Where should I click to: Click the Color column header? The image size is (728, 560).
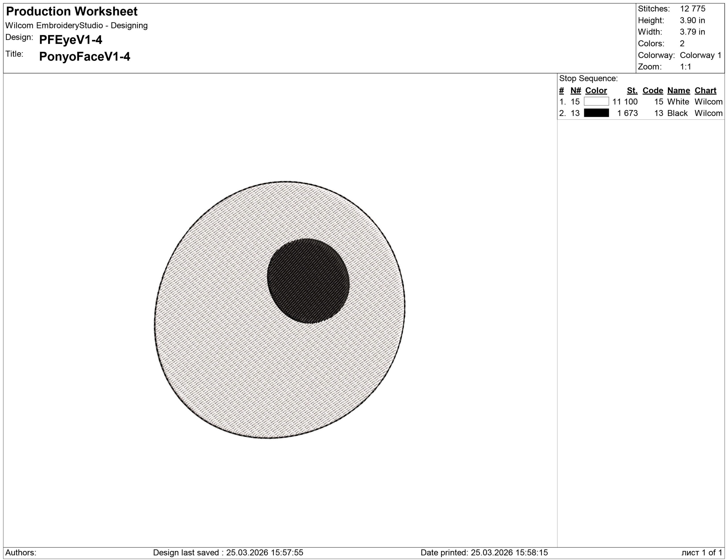pyautogui.click(x=596, y=90)
